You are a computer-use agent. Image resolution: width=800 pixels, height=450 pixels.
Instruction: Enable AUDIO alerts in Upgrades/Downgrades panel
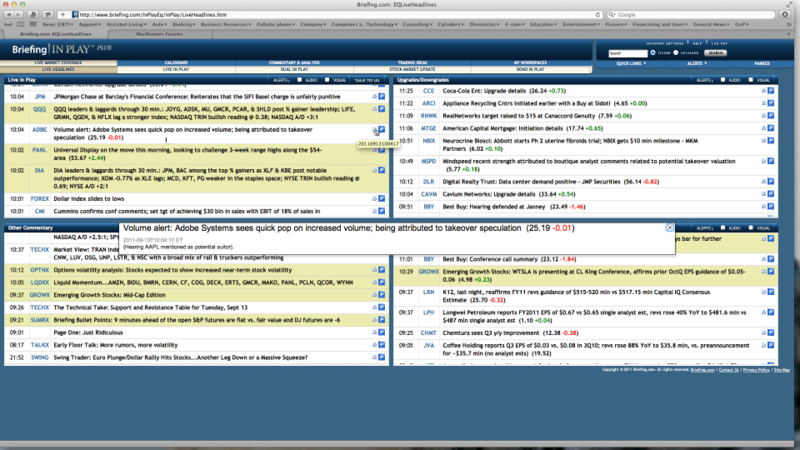pyautogui.click(x=723, y=80)
